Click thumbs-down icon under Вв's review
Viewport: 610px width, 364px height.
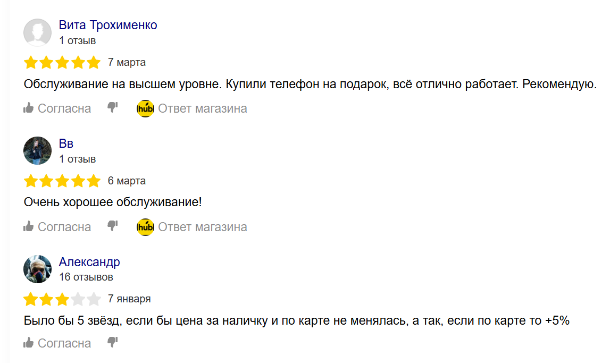point(112,226)
